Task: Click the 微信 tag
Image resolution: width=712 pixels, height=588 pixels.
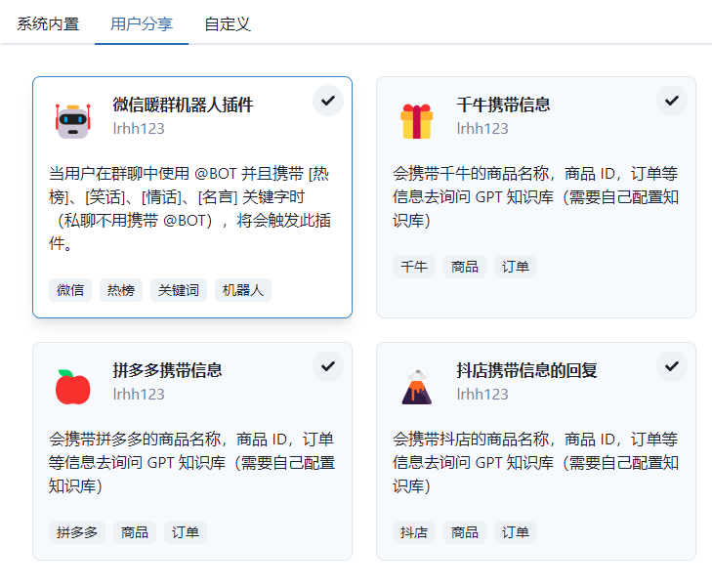Action: pyautogui.click(x=70, y=290)
